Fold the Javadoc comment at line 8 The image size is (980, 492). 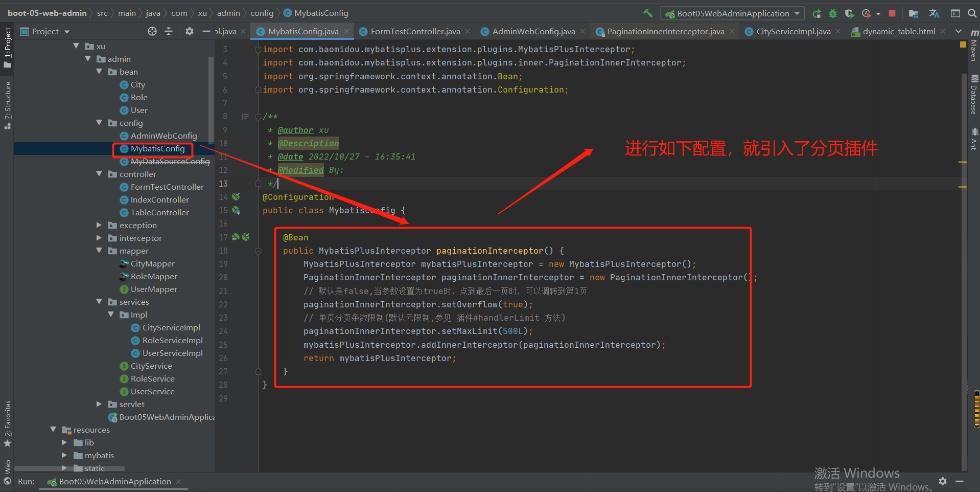pos(259,117)
